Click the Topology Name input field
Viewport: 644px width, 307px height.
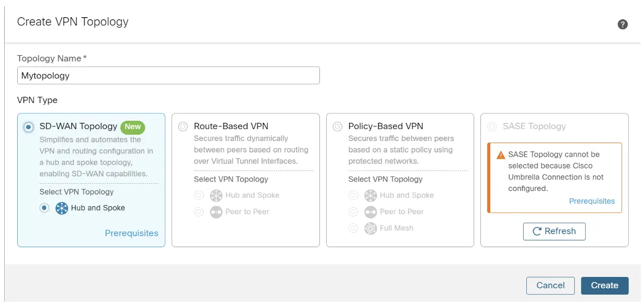[168, 75]
